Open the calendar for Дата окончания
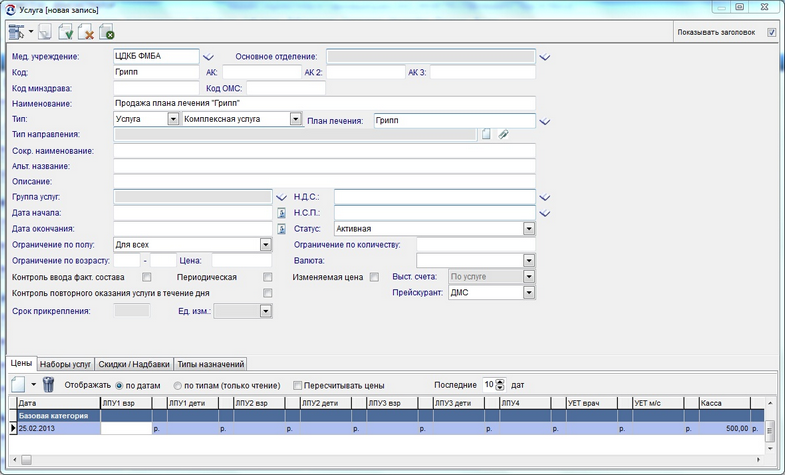 point(281,229)
